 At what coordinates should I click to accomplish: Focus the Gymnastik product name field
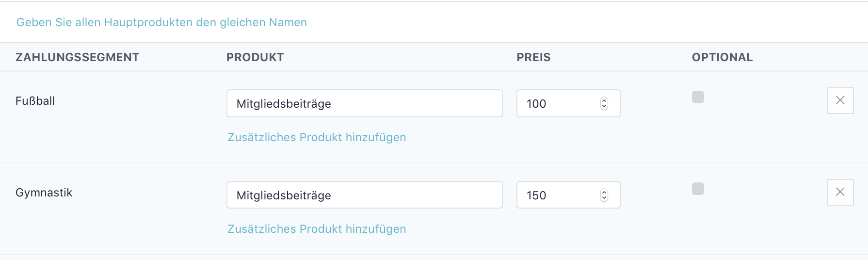pyautogui.click(x=364, y=195)
